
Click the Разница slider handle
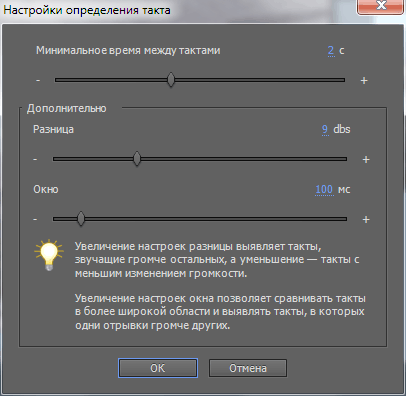pos(137,159)
